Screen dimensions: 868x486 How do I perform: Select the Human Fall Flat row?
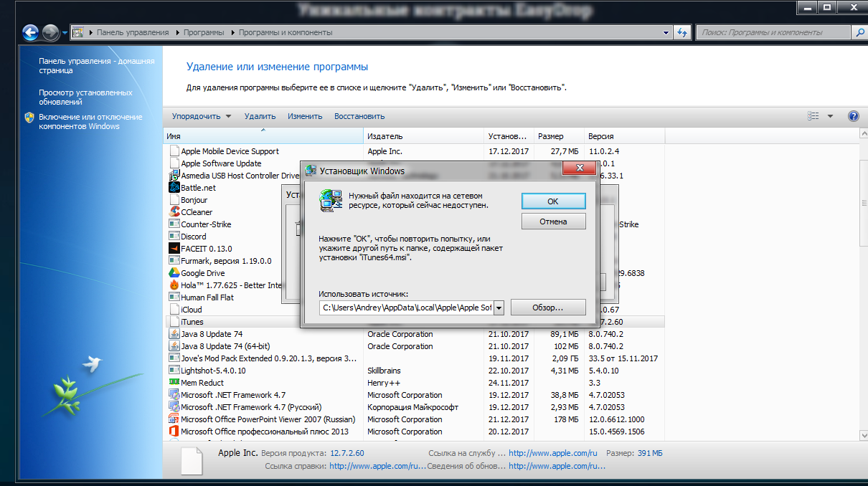tap(415, 297)
